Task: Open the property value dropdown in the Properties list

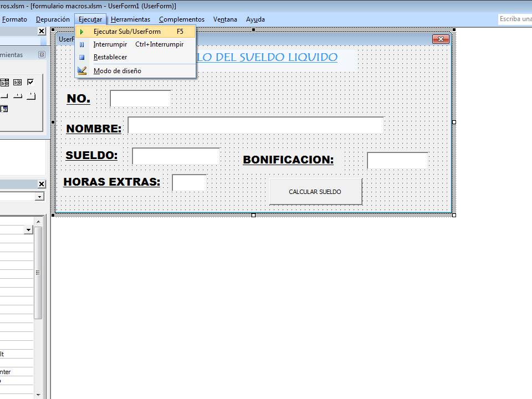Action: pyautogui.click(x=28, y=229)
